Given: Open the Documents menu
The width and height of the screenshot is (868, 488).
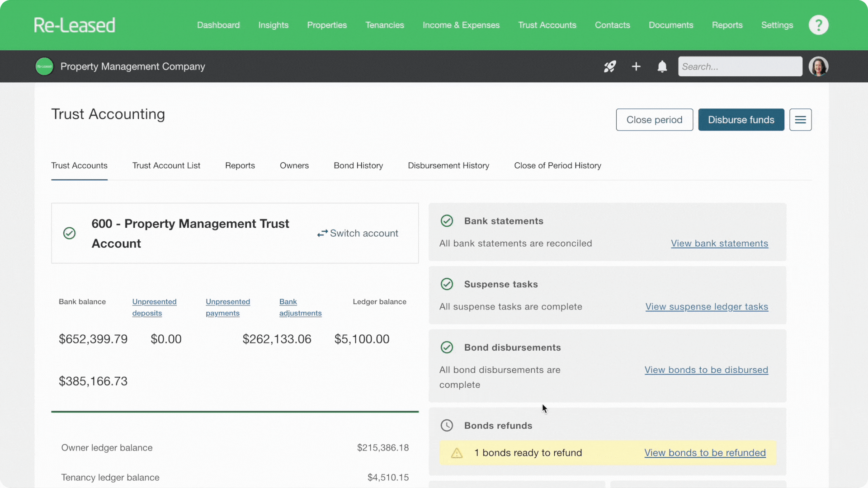Looking at the screenshot, I should tap(670, 25).
